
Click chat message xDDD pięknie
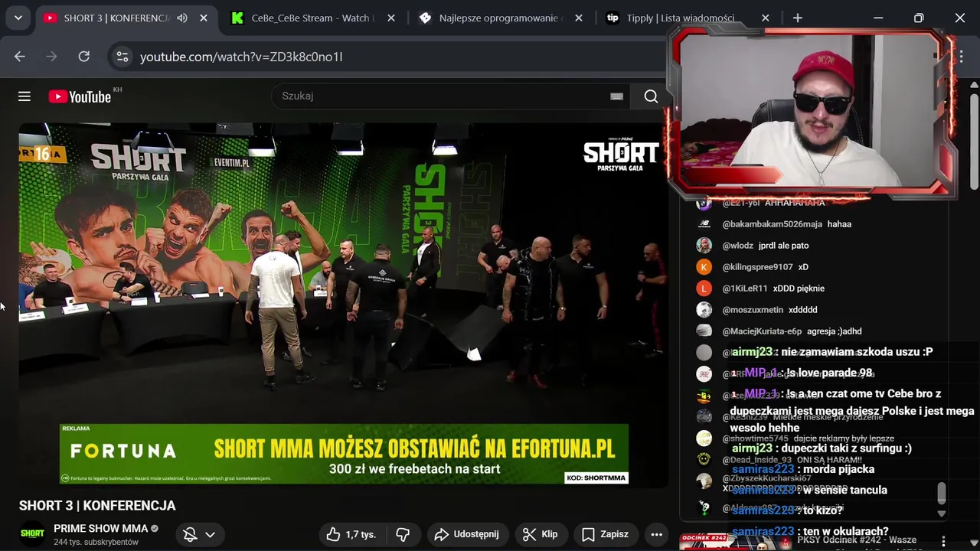tap(799, 289)
